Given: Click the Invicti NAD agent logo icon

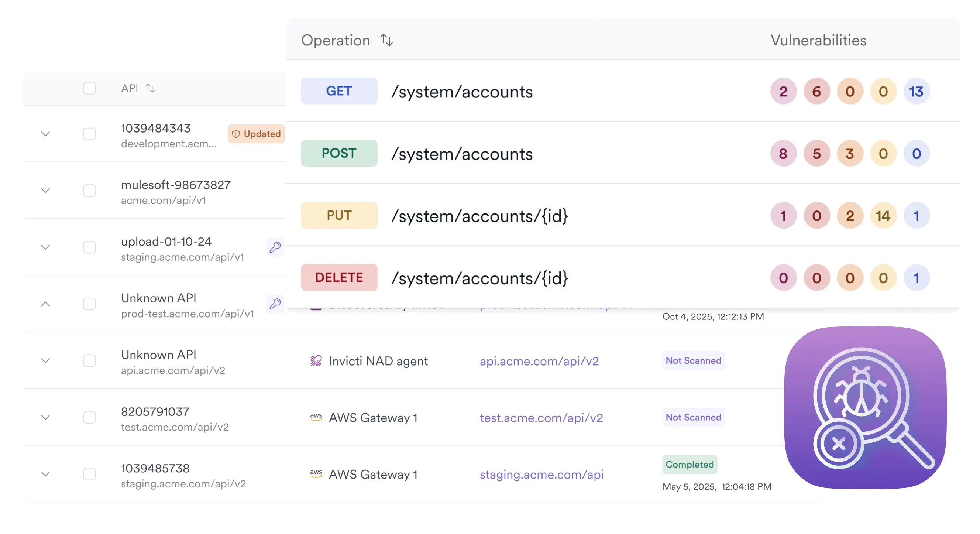Looking at the screenshot, I should [x=316, y=360].
